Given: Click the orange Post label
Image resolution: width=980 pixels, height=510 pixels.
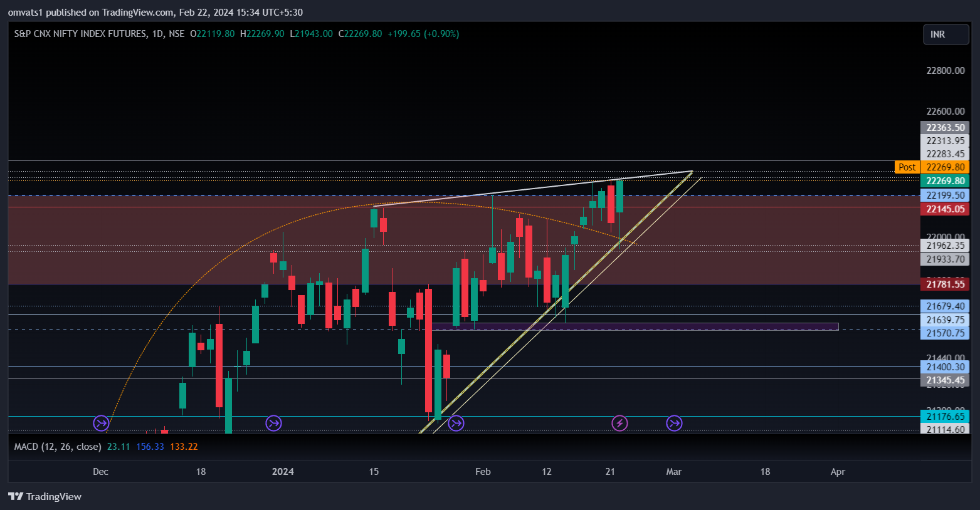Looking at the screenshot, I should click(907, 167).
